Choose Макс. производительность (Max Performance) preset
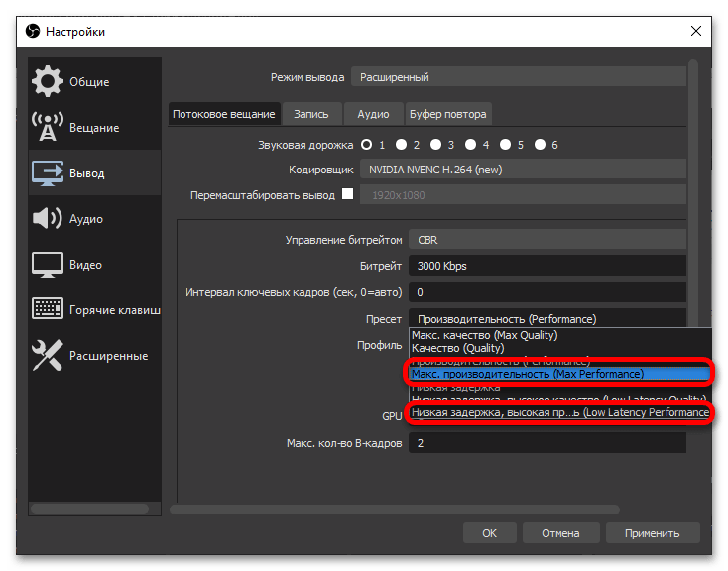 559,374
